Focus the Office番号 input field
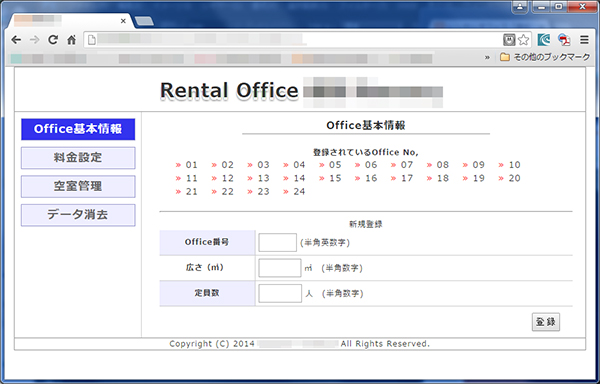 tap(277, 242)
